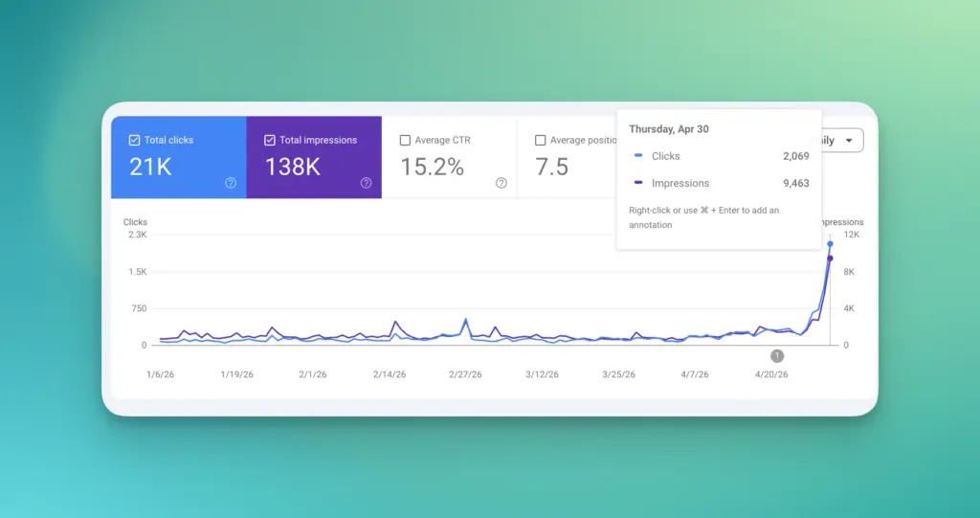
Task: Click the 3/12/26 date axis label
Action: (542, 374)
